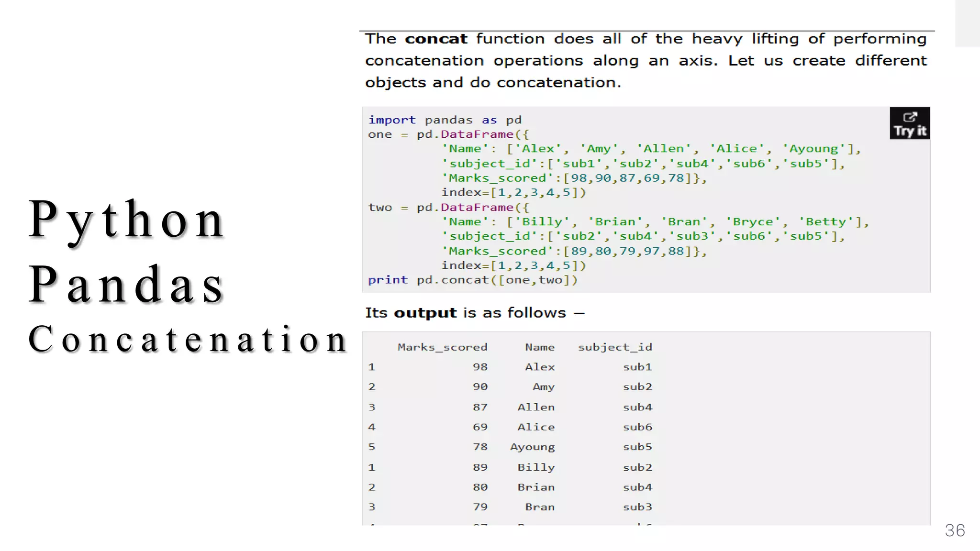Click the Python title word
This screenshot has height=551, width=980.
coord(126,220)
